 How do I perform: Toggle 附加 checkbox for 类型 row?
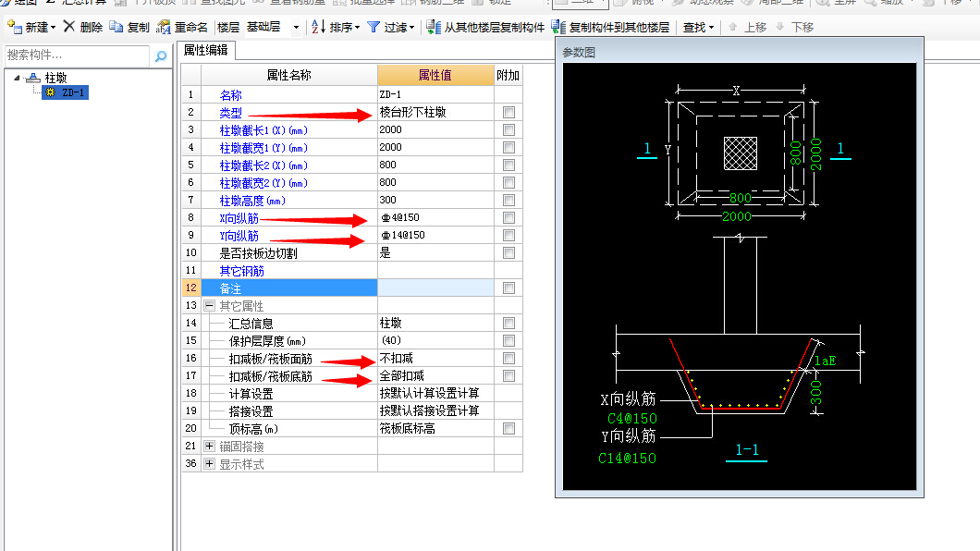[508, 113]
